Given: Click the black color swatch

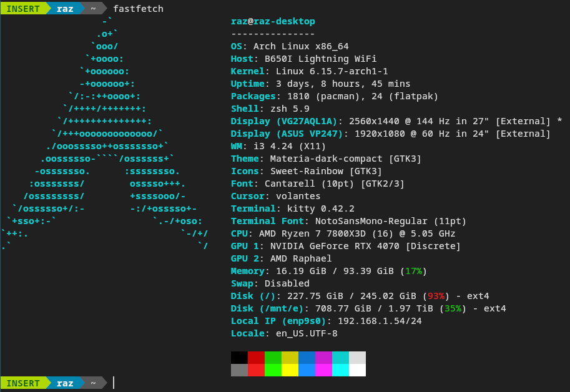Looking at the screenshot, I should pyautogui.click(x=239, y=358).
